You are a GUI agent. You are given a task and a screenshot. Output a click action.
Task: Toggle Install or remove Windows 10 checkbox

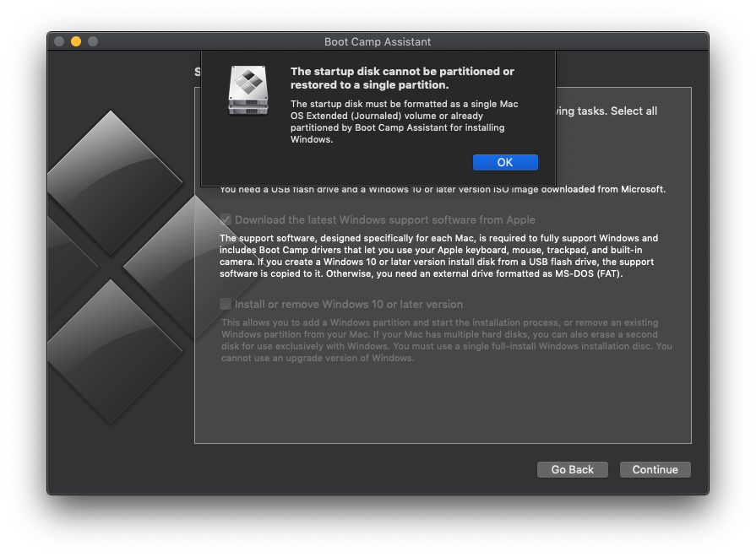point(226,304)
